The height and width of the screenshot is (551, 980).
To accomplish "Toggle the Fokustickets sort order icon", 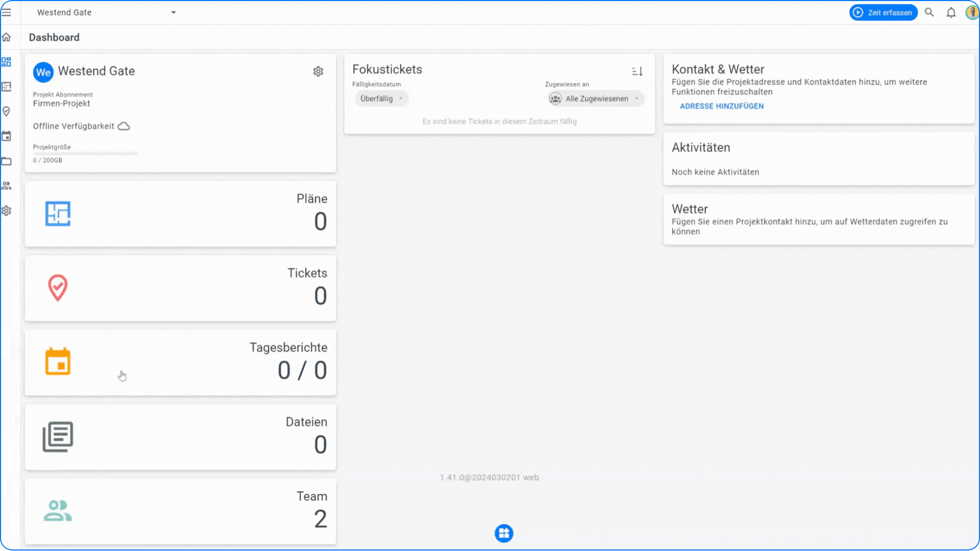I will pyautogui.click(x=637, y=71).
